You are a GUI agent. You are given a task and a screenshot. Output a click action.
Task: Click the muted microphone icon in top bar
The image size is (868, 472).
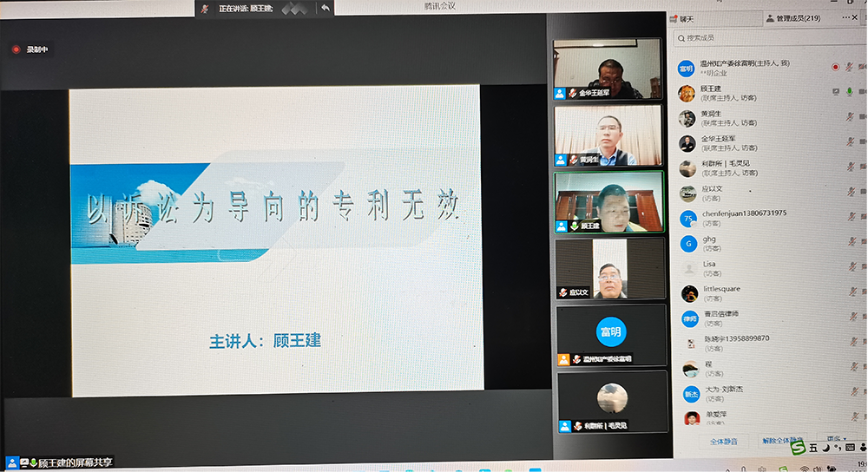205,8
